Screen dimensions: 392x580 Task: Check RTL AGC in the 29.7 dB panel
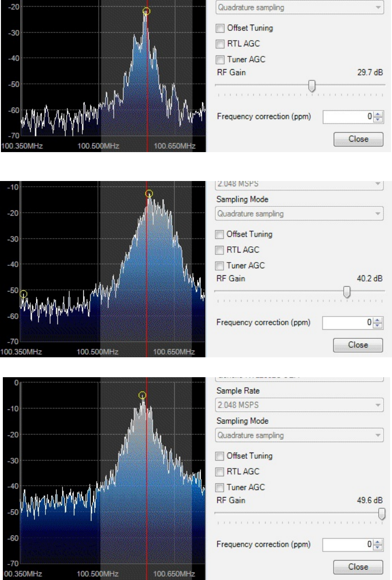click(219, 44)
